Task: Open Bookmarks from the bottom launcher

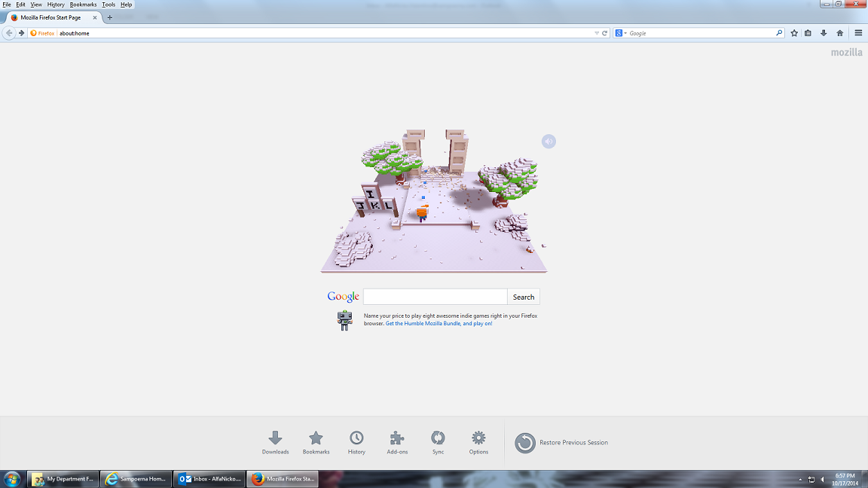Action: pos(316,443)
